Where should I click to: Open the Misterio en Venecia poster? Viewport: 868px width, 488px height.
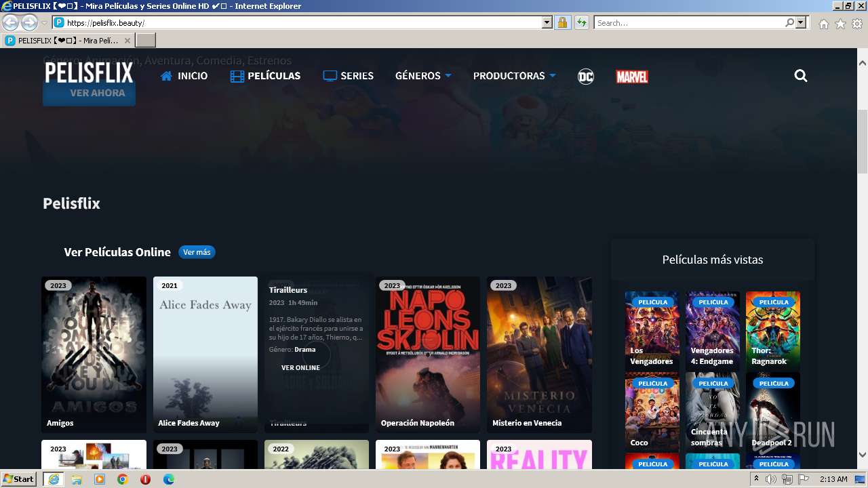pos(539,354)
